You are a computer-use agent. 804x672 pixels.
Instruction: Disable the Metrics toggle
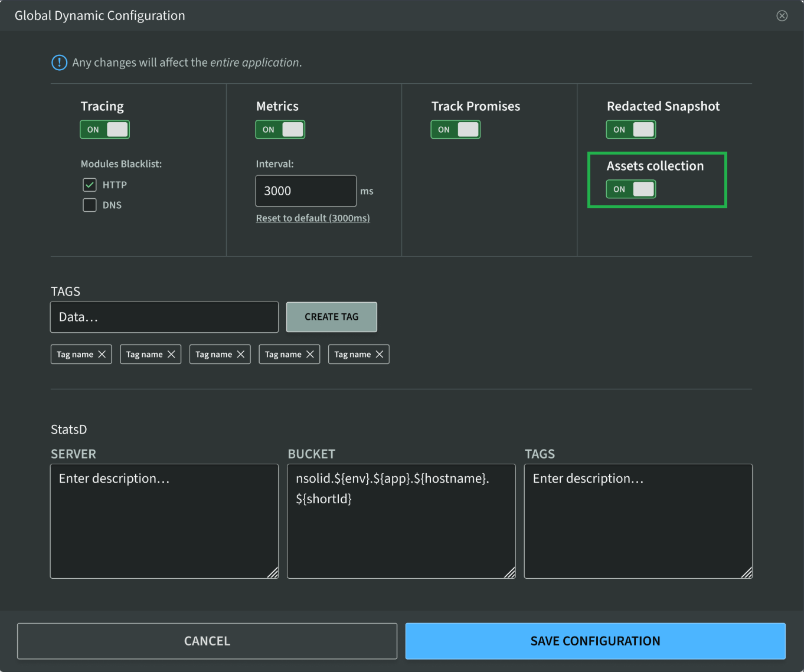[x=280, y=129]
